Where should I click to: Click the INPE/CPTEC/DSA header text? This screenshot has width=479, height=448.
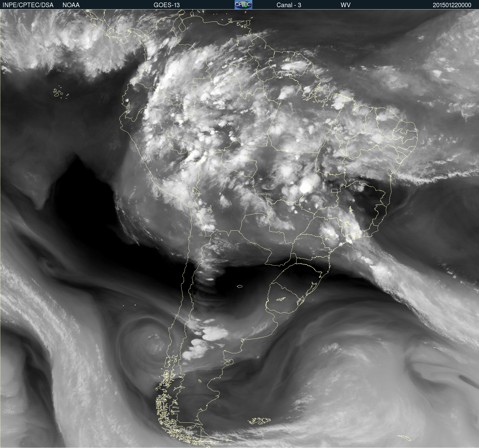pyautogui.click(x=28, y=5)
